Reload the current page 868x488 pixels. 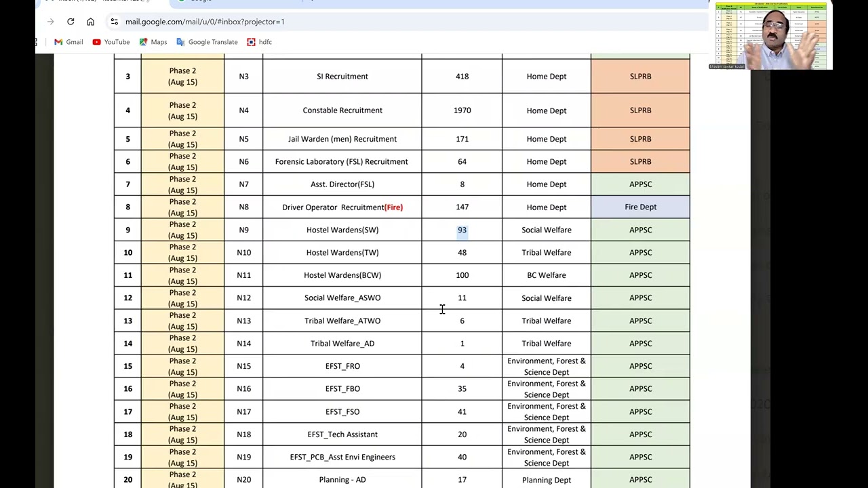coord(71,22)
